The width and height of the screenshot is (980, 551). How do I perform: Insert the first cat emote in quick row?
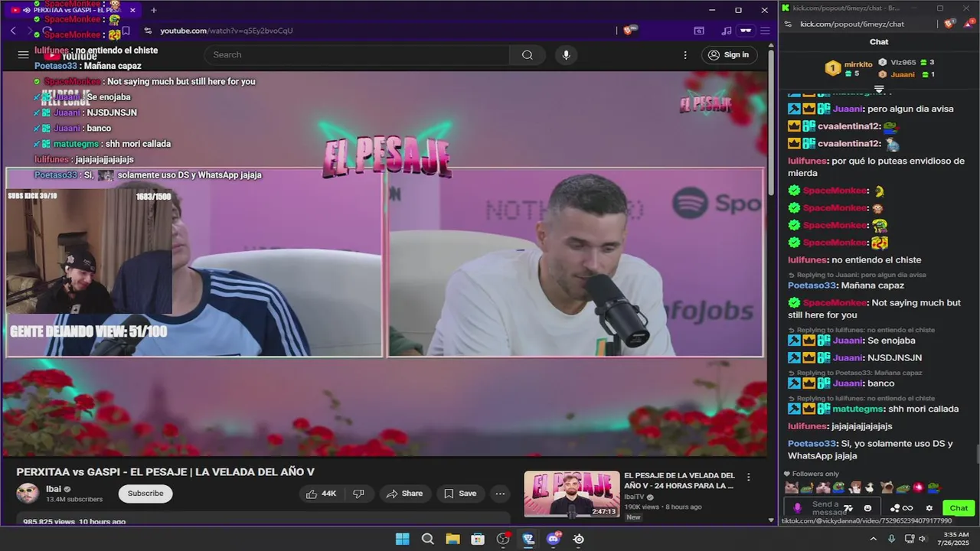tap(792, 487)
